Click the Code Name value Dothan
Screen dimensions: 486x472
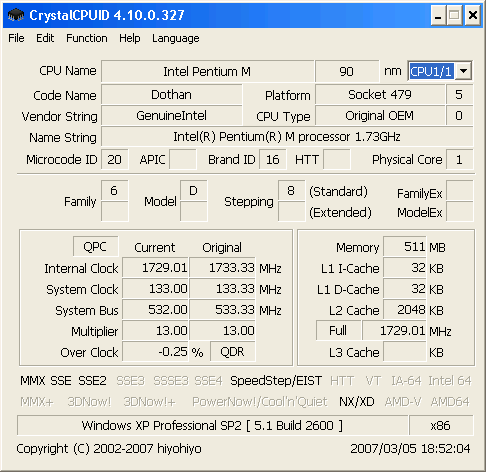171,95
